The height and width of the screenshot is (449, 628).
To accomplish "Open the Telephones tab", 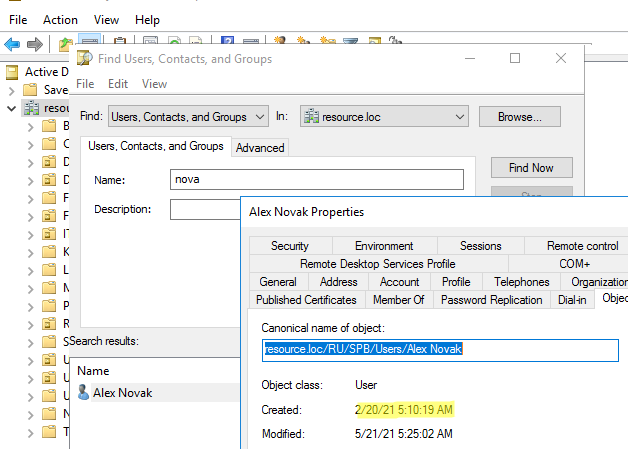I will click(521, 282).
